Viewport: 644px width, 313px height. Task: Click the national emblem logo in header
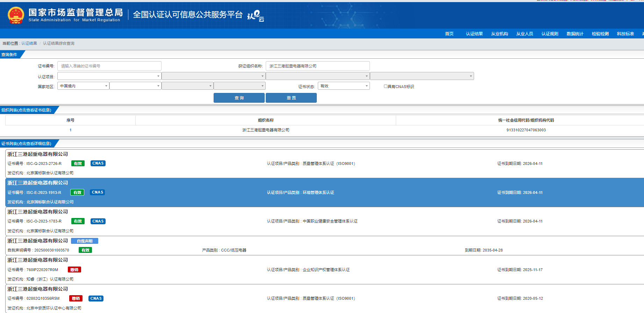[x=16, y=15]
